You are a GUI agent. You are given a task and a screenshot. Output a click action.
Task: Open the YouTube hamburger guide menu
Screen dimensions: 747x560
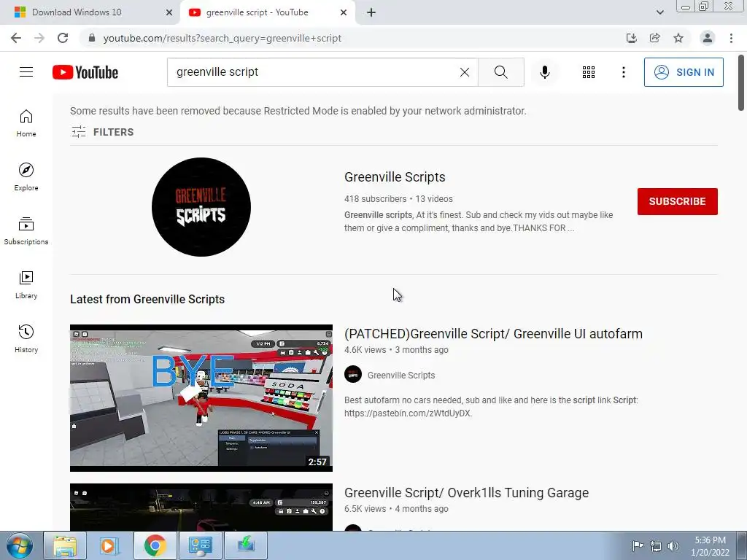click(x=26, y=72)
